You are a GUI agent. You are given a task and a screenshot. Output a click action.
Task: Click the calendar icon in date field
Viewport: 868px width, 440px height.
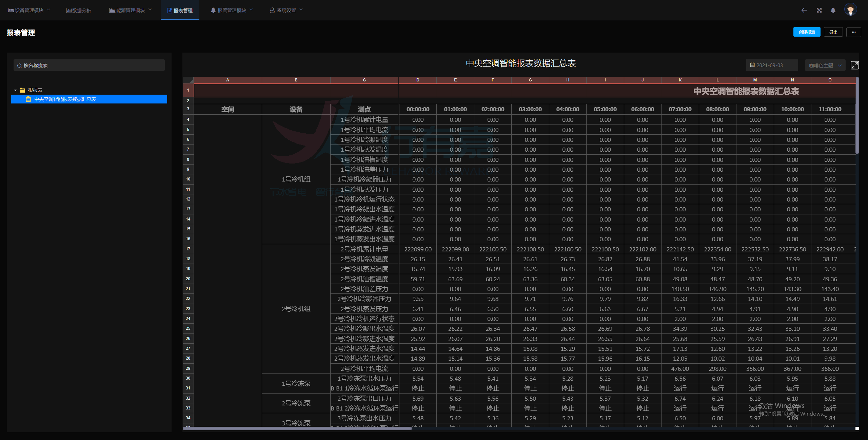[x=752, y=65]
